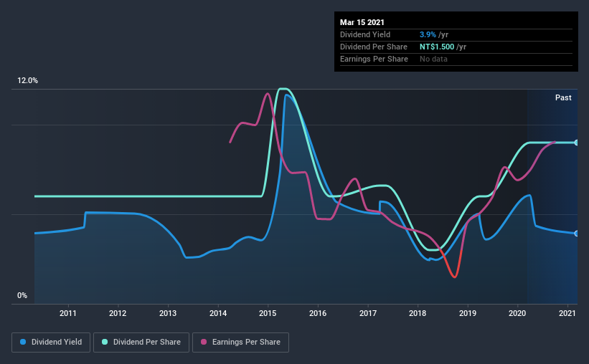Select the 2021 x-axis label

point(567,313)
